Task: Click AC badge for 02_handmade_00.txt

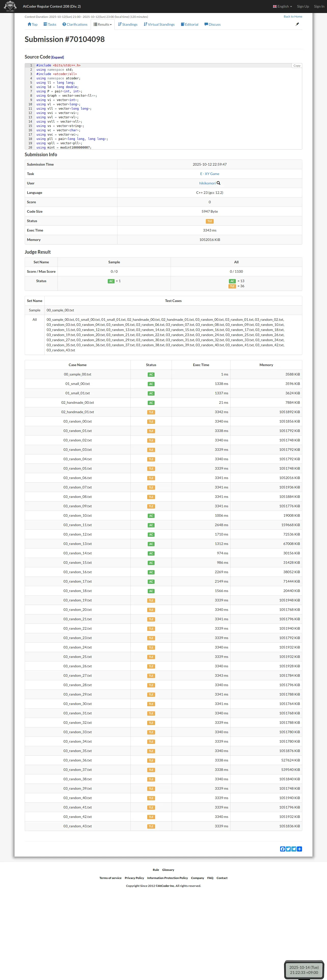Action: [x=151, y=403]
